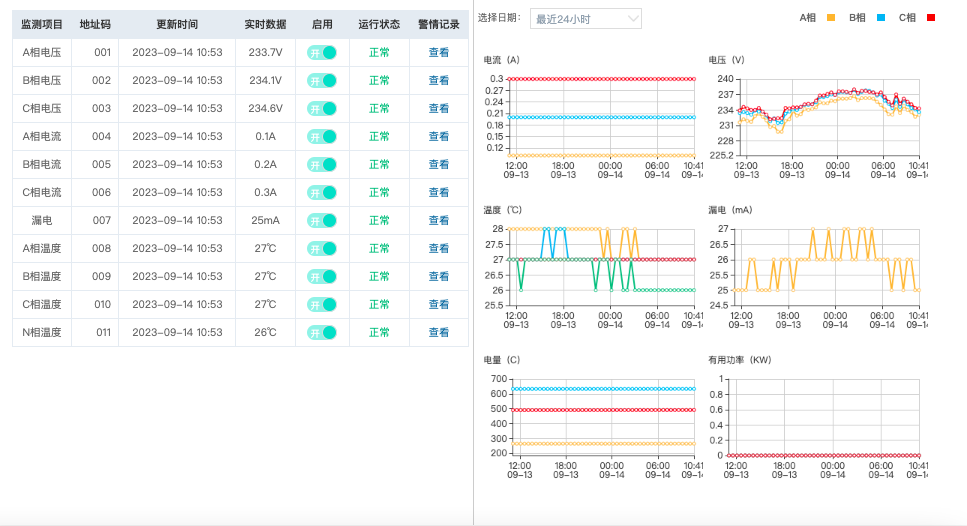Screen dimensions: 967x526
Task: Click the 警情记录 column header
Action: pos(438,25)
